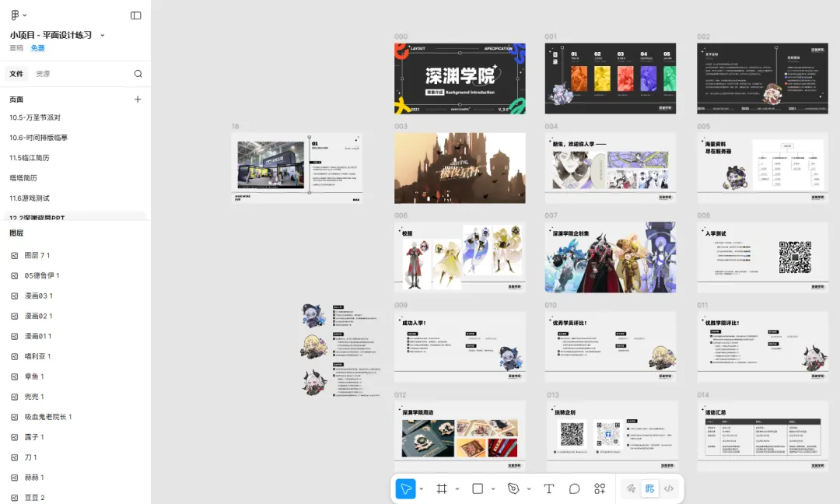This screenshot has height=504, width=840.
Task: Click the 图层 section header
Action: [16, 233]
